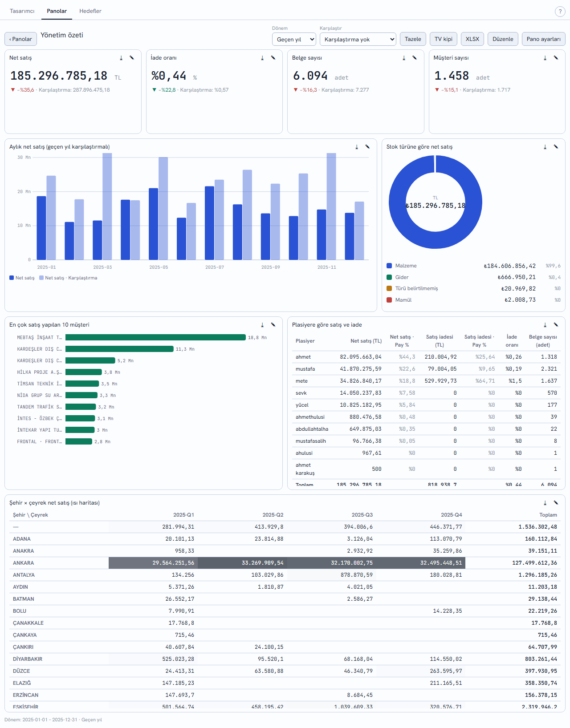This screenshot has height=728, width=570.
Task: Download the Müşteri sayısı card data
Action: coord(545,58)
